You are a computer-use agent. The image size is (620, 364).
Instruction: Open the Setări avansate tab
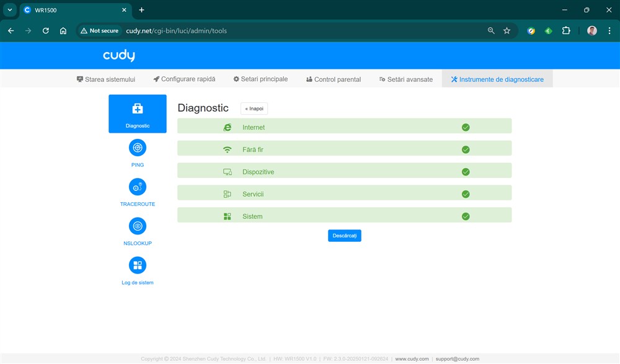[x=405, y=79]
